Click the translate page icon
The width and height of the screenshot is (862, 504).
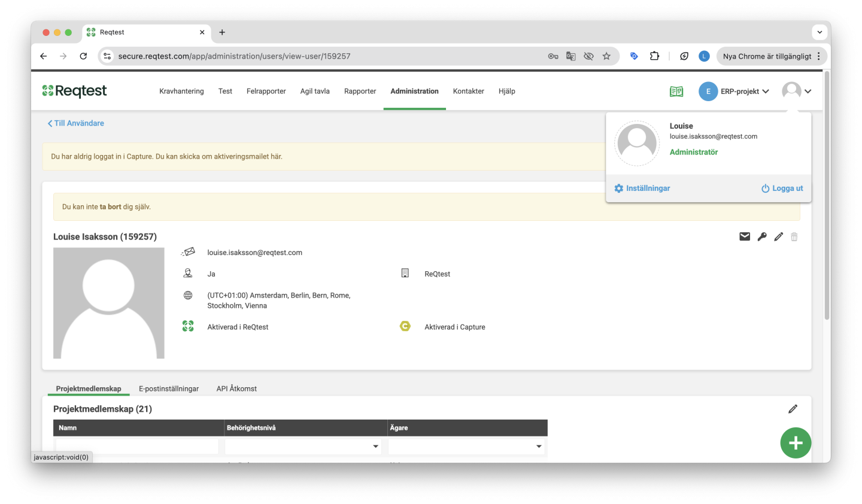571,56
